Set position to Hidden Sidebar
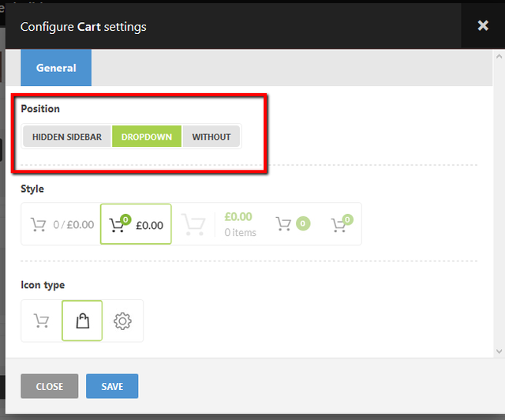 pos(66,137)
